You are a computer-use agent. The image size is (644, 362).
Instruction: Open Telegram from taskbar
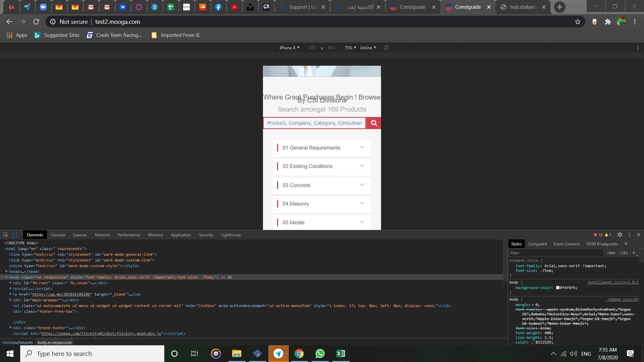click(278, 354)
